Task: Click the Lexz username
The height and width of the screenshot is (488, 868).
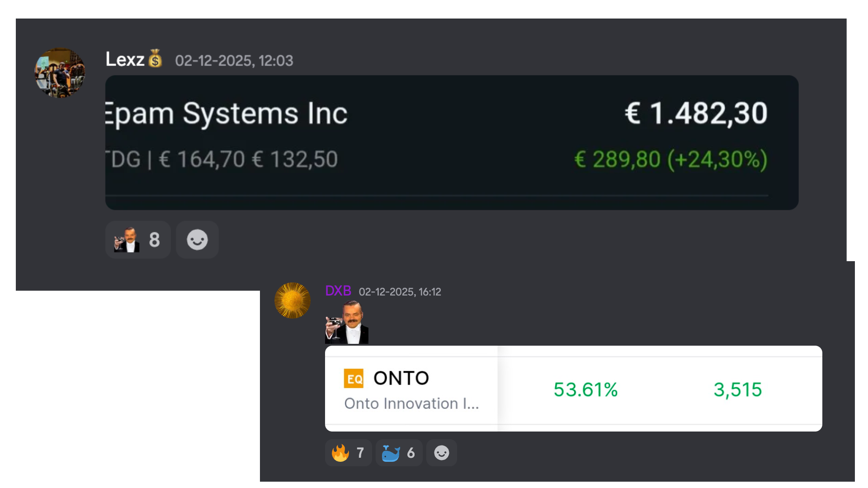Action: click(125, 60)
